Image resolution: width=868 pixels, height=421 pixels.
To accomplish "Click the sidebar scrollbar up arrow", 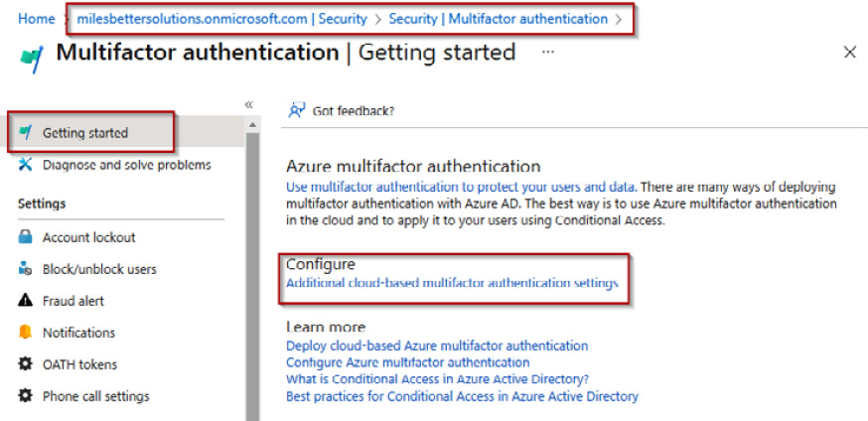I will [x=253, y=125].
